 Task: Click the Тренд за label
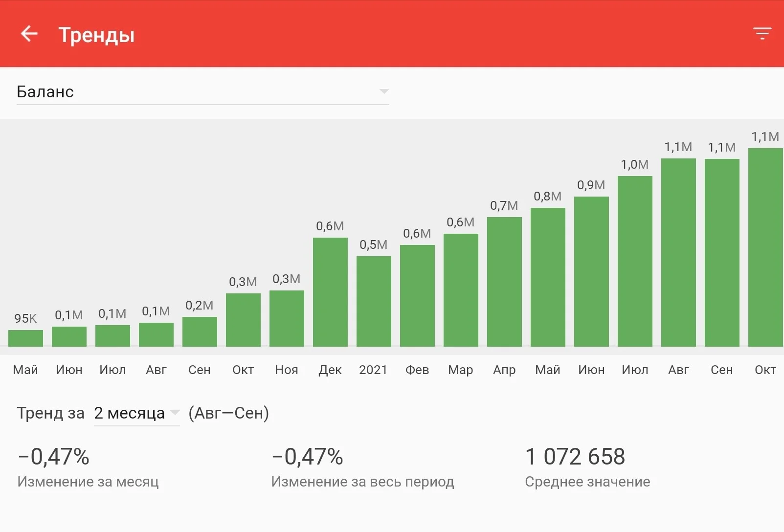(51, 413)
